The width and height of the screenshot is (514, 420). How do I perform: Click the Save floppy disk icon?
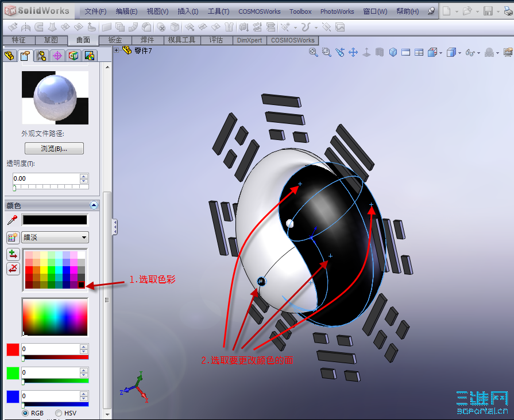click(x=488, y=11)
